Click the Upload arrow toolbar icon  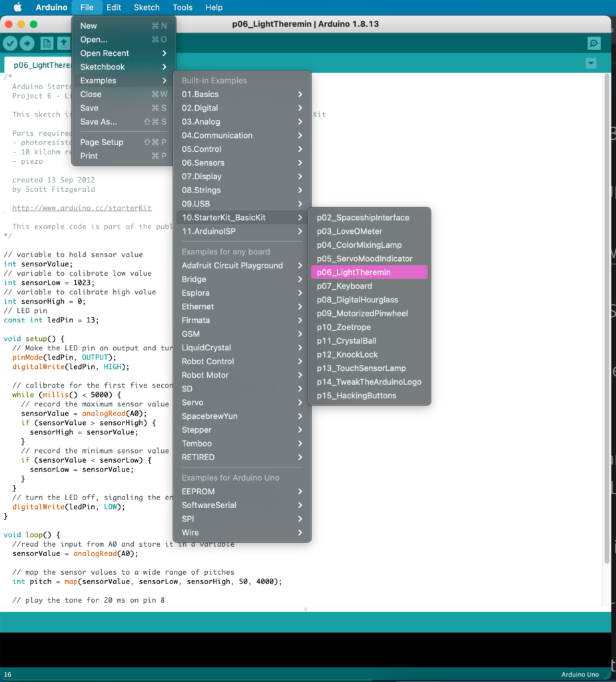point(27,43)
